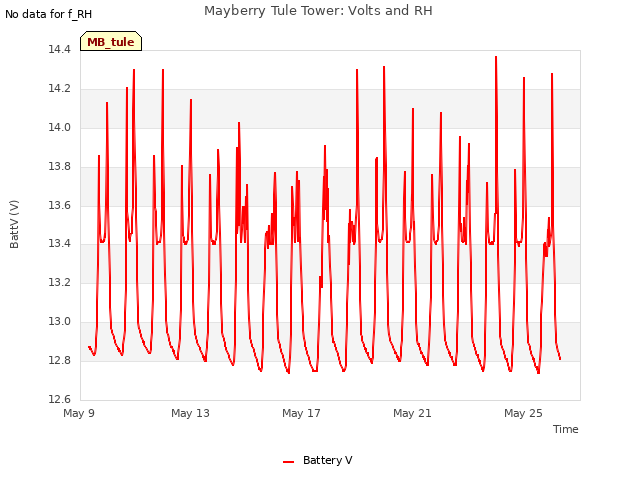640x480 pixels.
Task: Click the 14.4 y-axis tick label
Action: coord(60,50)
